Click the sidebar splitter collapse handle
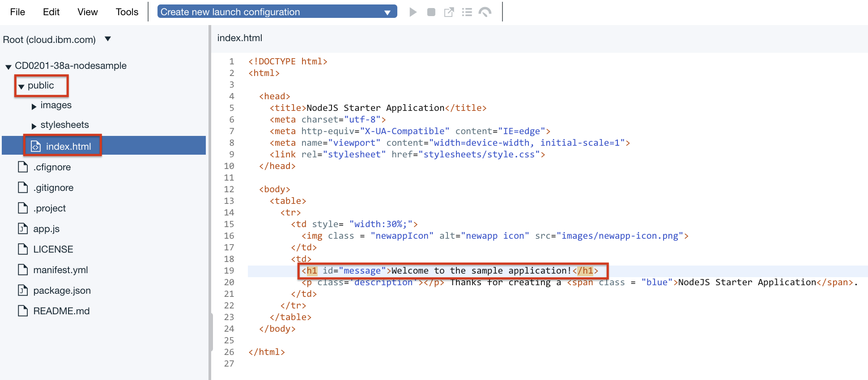Viewport: 868px width, 380px height. coord(211,332)
